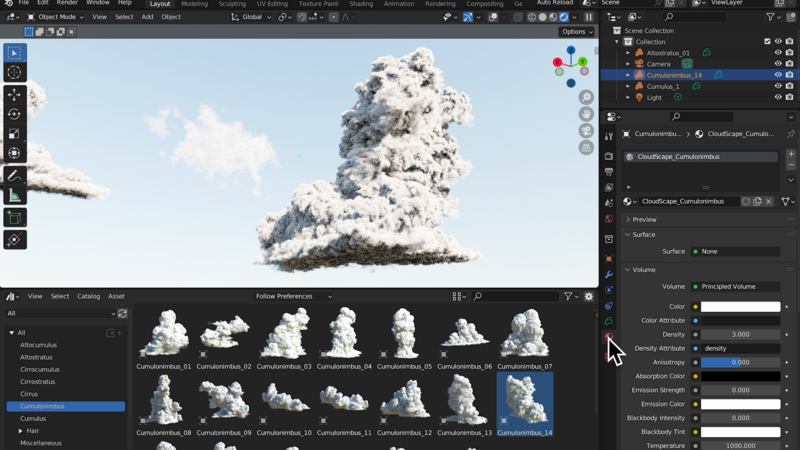Open the Physics properties tab

pyautogui.click(x=609, y=290)
